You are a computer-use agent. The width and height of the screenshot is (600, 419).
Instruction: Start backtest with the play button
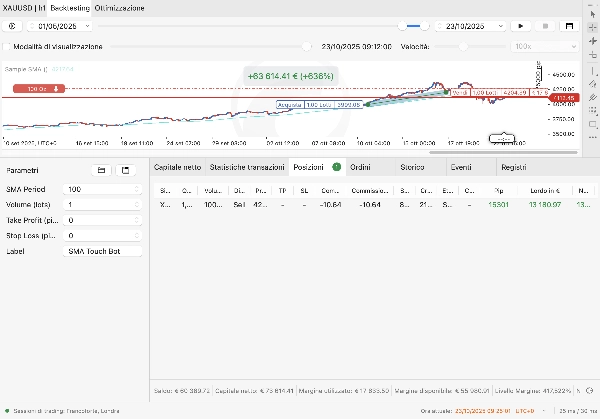tap(521, 25)
